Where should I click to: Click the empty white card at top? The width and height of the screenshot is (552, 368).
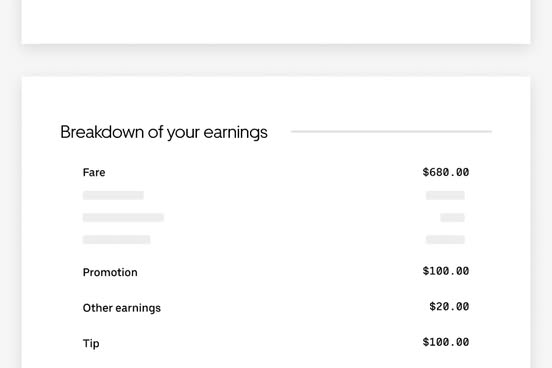[276, 21]
